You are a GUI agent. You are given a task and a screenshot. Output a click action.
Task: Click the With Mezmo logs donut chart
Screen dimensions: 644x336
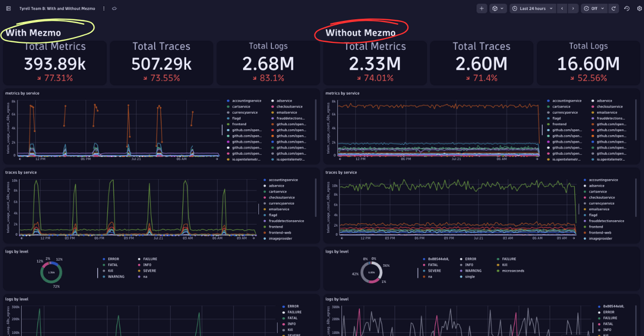[52, 272]
